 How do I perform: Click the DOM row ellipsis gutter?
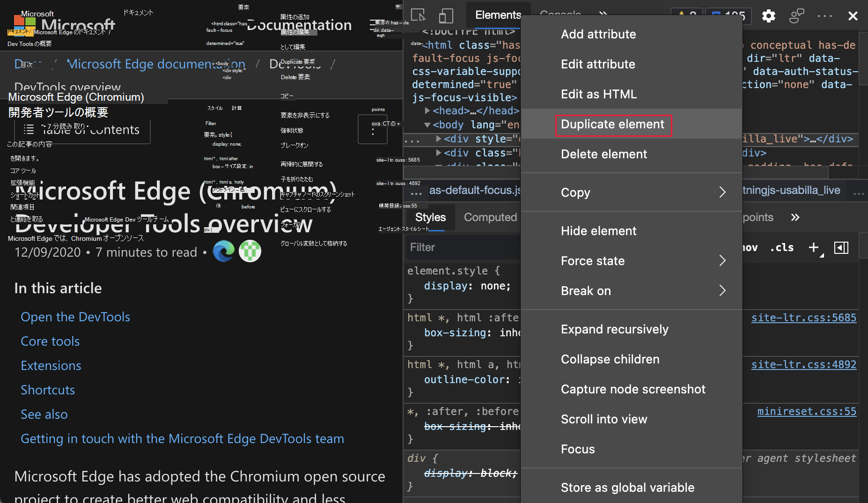pos(412,141)
